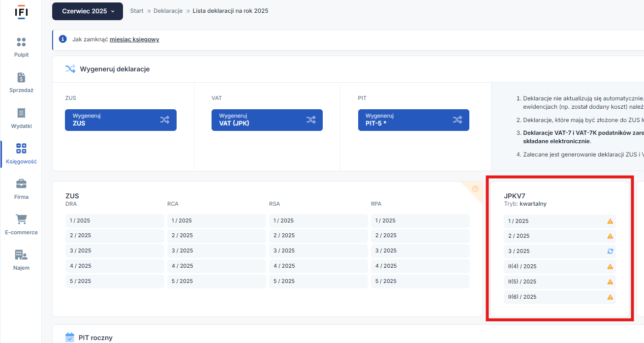Click warning icon on JPKV7 1 / 2025
The width and height of the screenshot is (644, 343).
click(x=610, y=221)
